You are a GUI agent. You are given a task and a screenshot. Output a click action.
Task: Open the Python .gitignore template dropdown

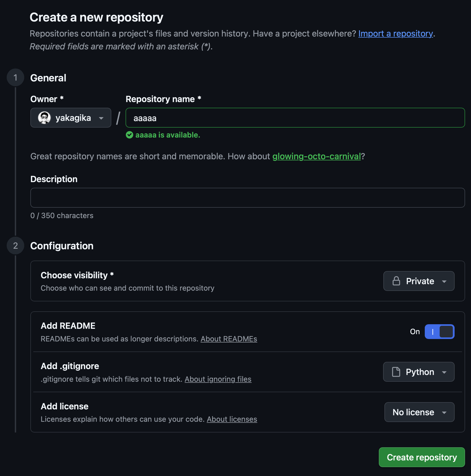419,372
